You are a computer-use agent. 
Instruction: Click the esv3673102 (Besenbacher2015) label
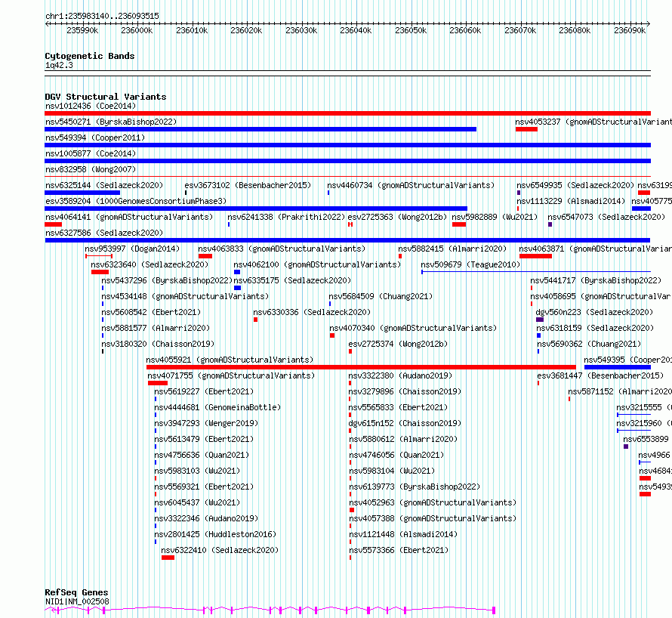[248, 185]
